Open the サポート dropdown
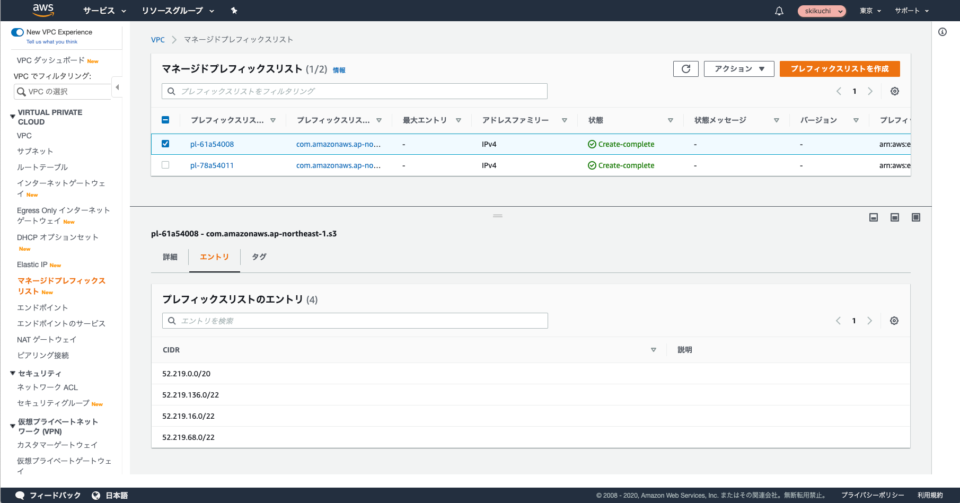 pos(912,11)
